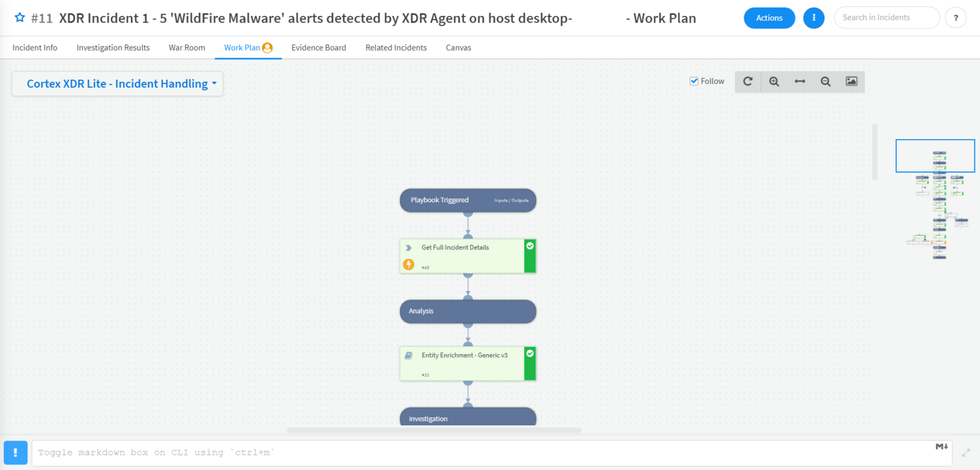Open the Evidence Board tab
Screen dimensions: 980x470
coord(318,48)
